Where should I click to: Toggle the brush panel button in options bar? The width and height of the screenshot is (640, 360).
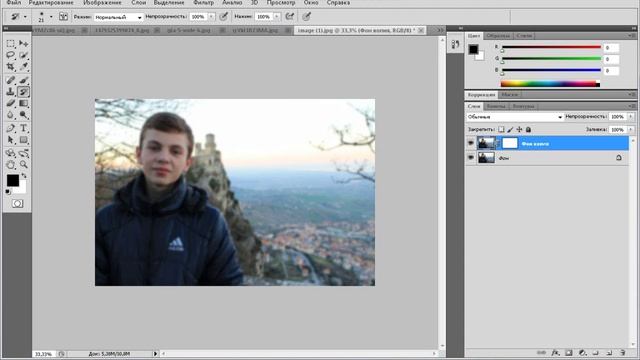[x=63, y=17]
